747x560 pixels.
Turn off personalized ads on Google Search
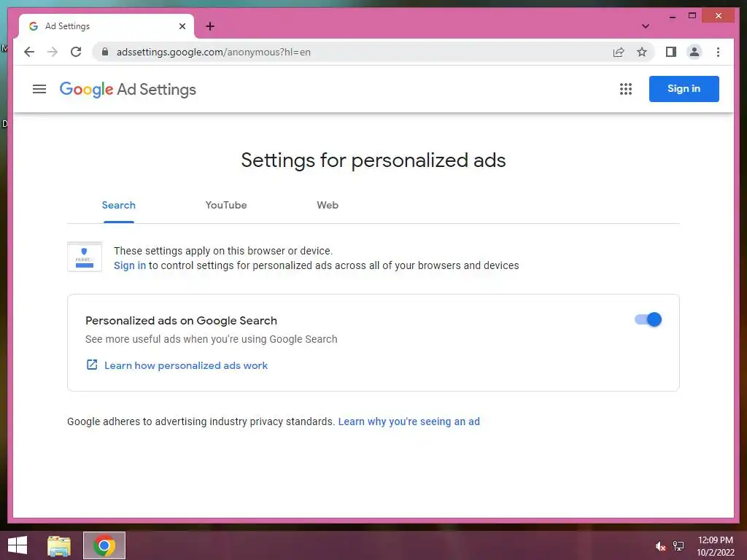pos(648,319)
